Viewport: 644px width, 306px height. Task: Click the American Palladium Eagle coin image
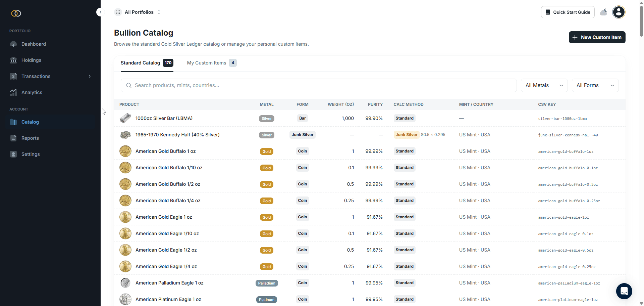125,283
